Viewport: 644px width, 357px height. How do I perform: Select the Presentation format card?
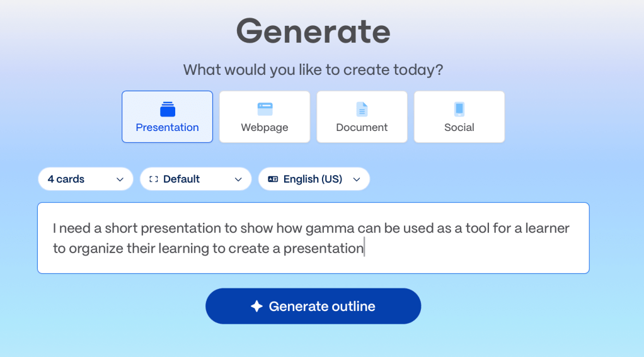coord(168,117)
